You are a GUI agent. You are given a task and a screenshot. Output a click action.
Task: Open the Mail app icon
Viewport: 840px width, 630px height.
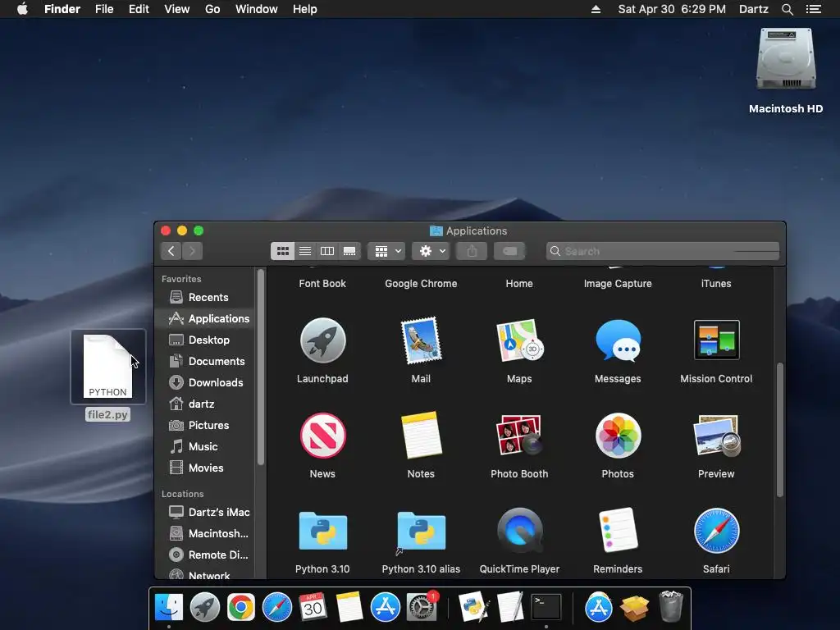[421, 340]
